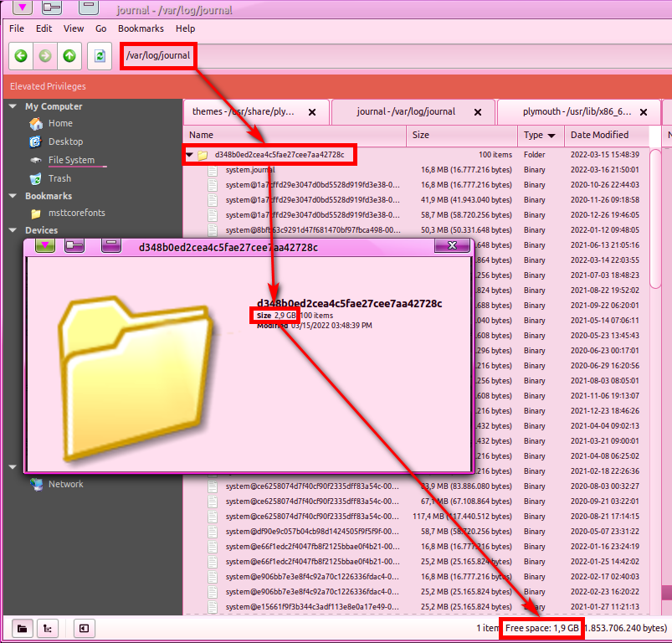Click the /var/log/journal location field
Screen dimensions: 672x643
(x=158, y=55)
